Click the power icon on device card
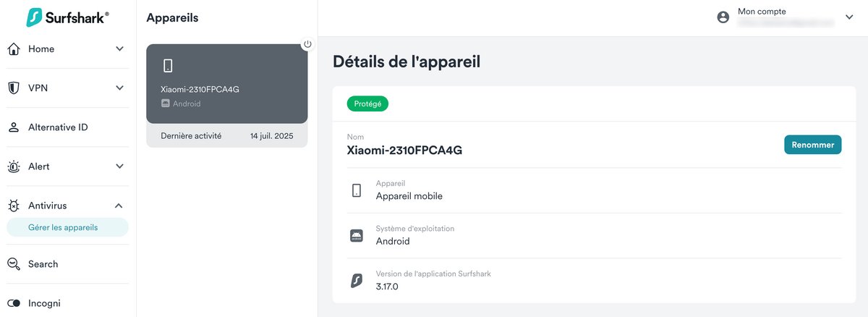The width and height of the screenshot is (868, 317). (x=307, y=44)
